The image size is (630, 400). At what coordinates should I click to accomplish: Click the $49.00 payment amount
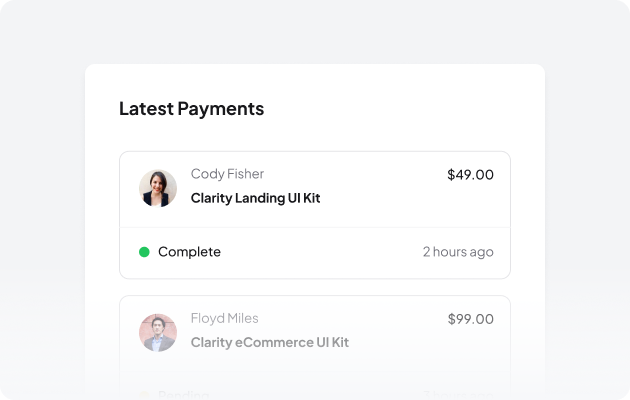click(470, 174)
